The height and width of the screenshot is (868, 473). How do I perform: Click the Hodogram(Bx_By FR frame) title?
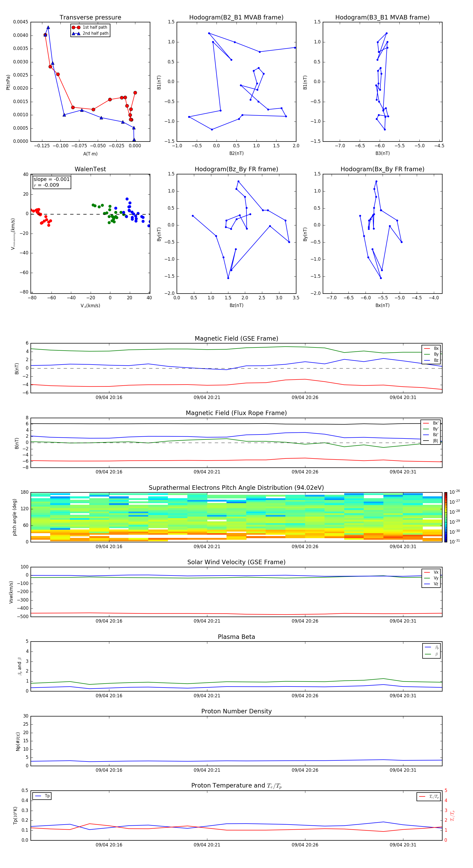point(382,169)
